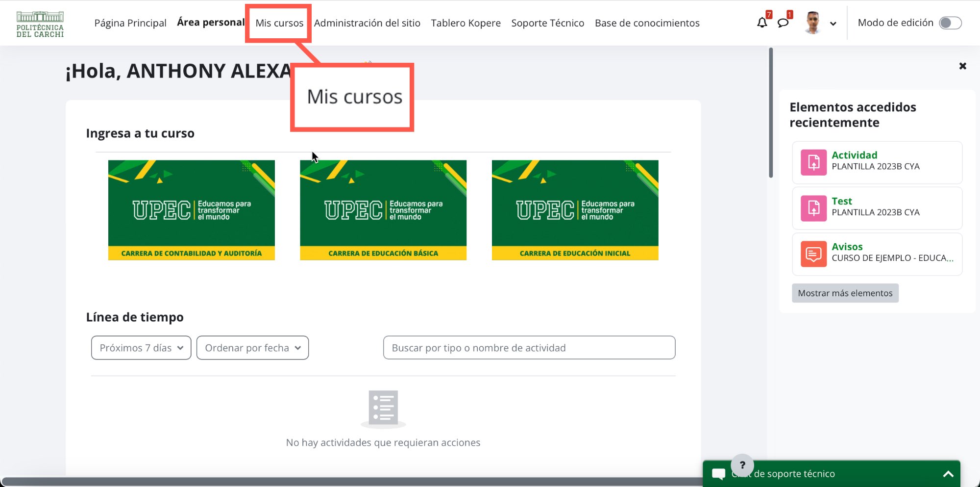The height and width of the screenshot is (487, 980).
Task: Open Carrera de Educación Inicial course
Action: coord(575,210)
